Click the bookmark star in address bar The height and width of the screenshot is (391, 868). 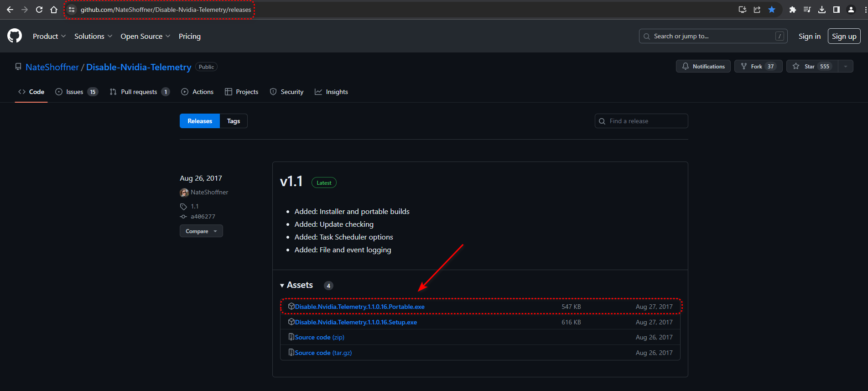point(772,10)
